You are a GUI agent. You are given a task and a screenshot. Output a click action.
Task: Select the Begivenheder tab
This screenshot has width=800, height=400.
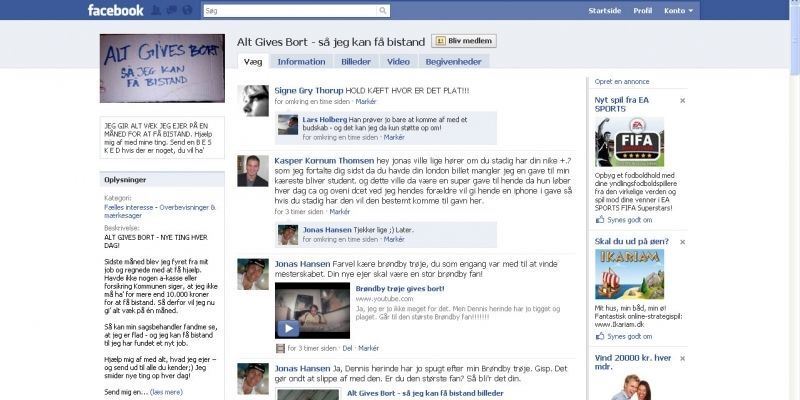[453, 61]
